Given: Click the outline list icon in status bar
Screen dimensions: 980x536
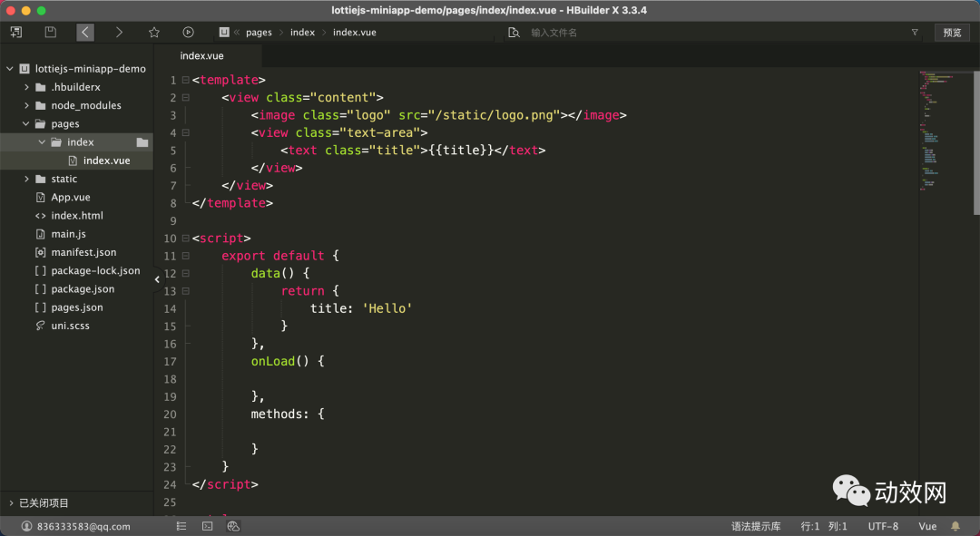Looking at the screenshot, I should point(181,526).
